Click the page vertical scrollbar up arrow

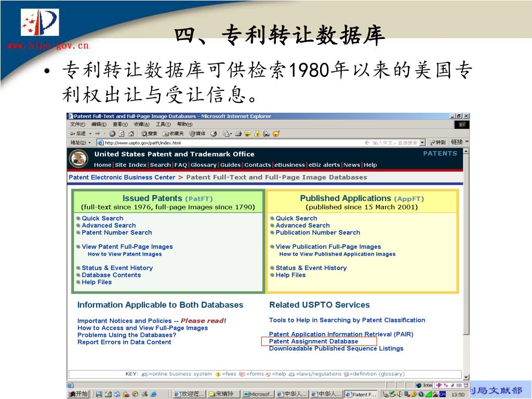pos(466,151)
